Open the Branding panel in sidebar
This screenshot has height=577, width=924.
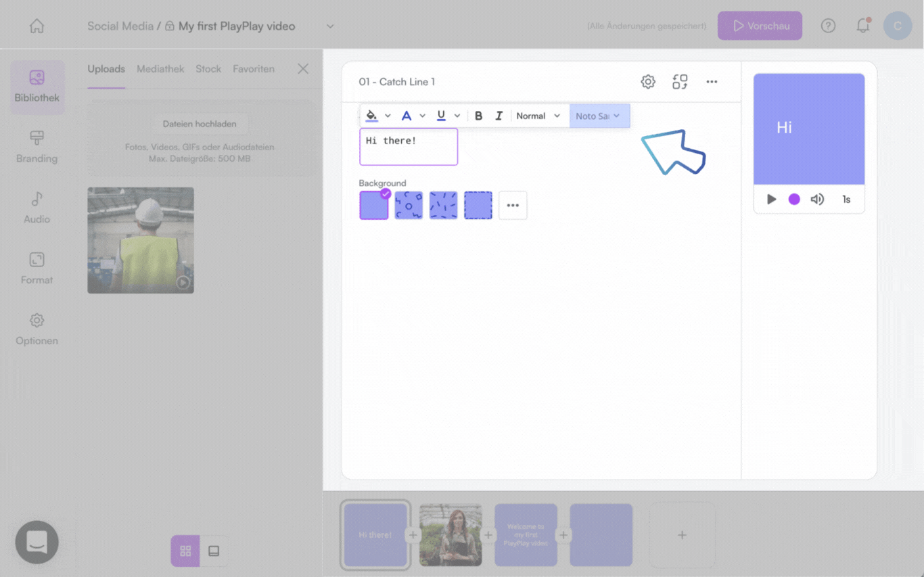37,147
